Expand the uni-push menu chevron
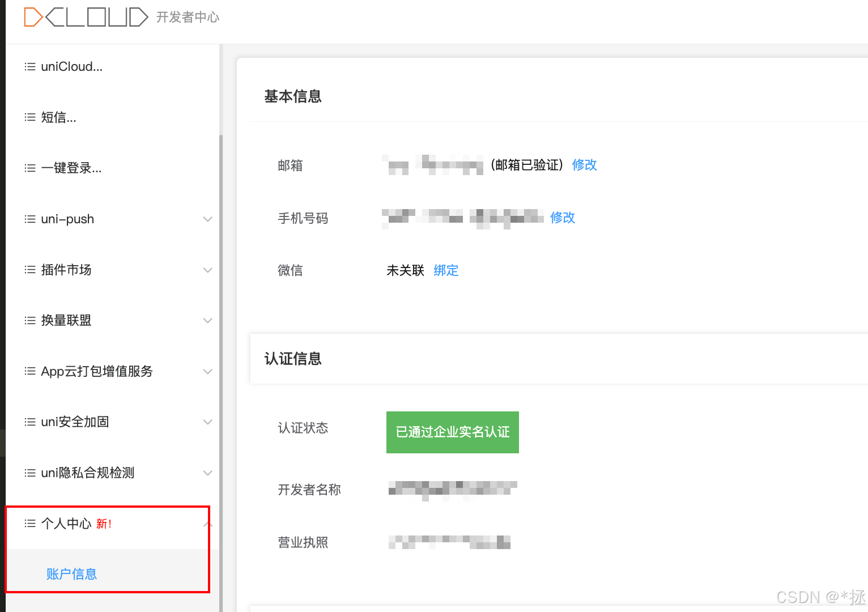The image size is (868, 612). [207, 219]
